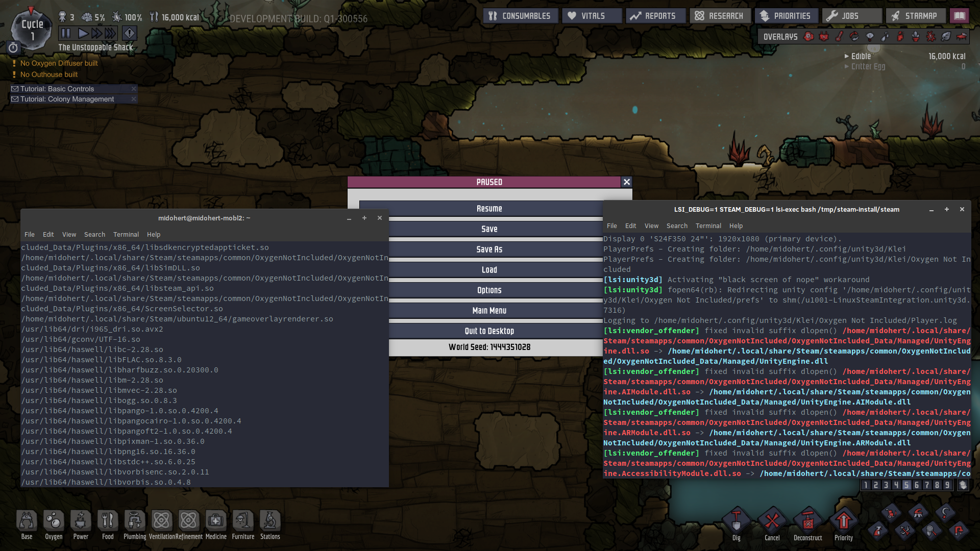Toggle the Light bulb overlay
Image resolution: width=980 pixels, height=551 pixels.
(x=870, y=37)
